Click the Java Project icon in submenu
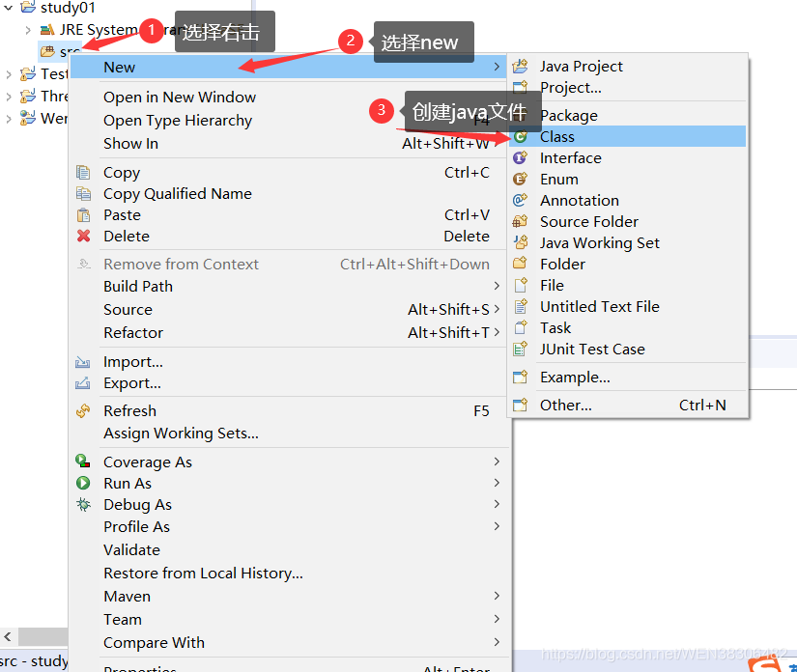797x672 pixels. pyautogui.click(x=520, y=66)
